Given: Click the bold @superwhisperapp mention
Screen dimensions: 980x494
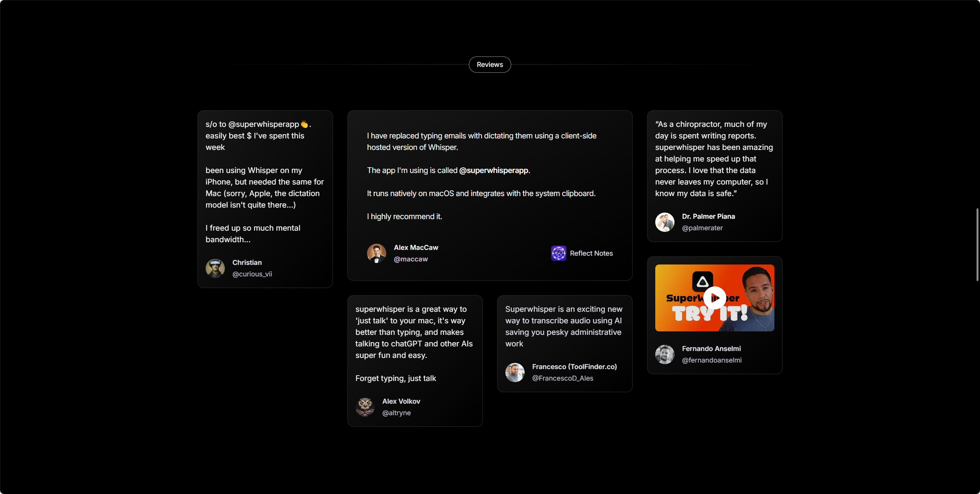Looking at the screenshot, I should click(494, 170).
